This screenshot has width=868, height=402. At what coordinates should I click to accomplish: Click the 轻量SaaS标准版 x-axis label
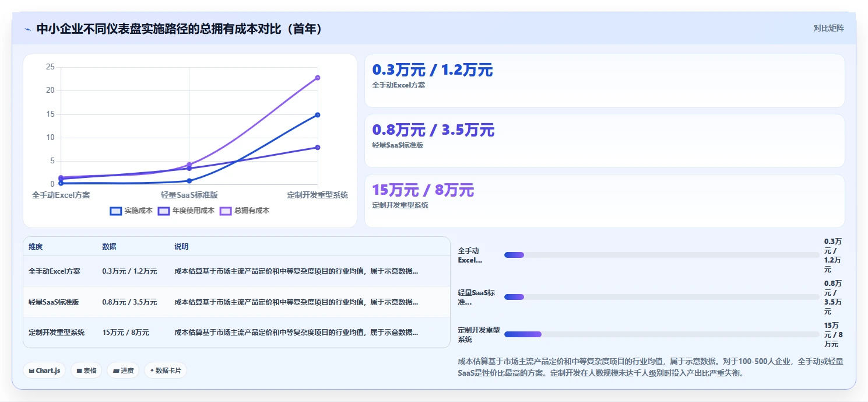pos(189,195)
